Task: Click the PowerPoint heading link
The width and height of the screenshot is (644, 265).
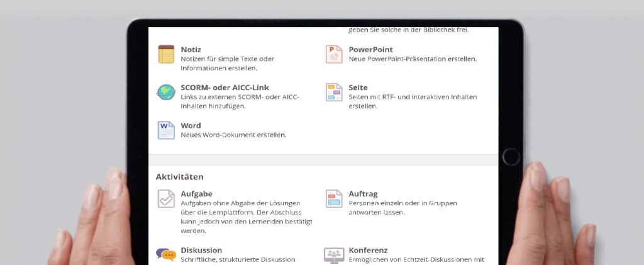Action: (x=370, y=49)
